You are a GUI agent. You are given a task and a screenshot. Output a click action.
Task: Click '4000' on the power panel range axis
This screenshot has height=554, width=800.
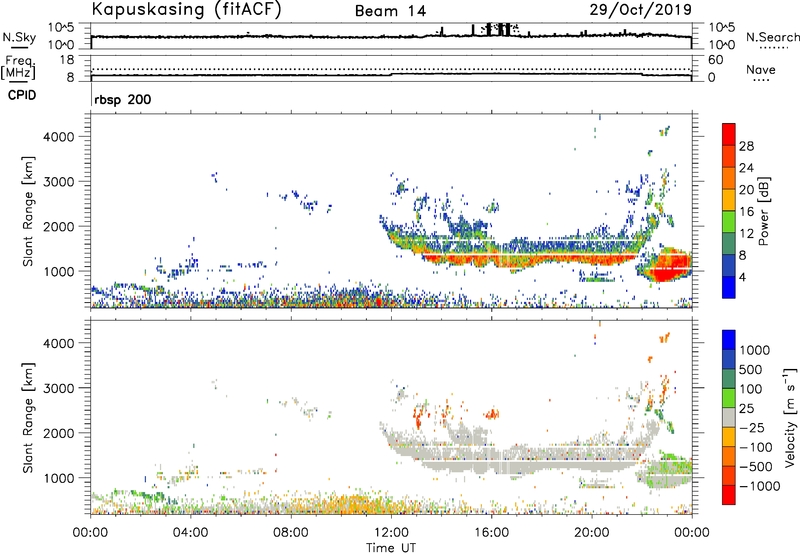point(59,137)
